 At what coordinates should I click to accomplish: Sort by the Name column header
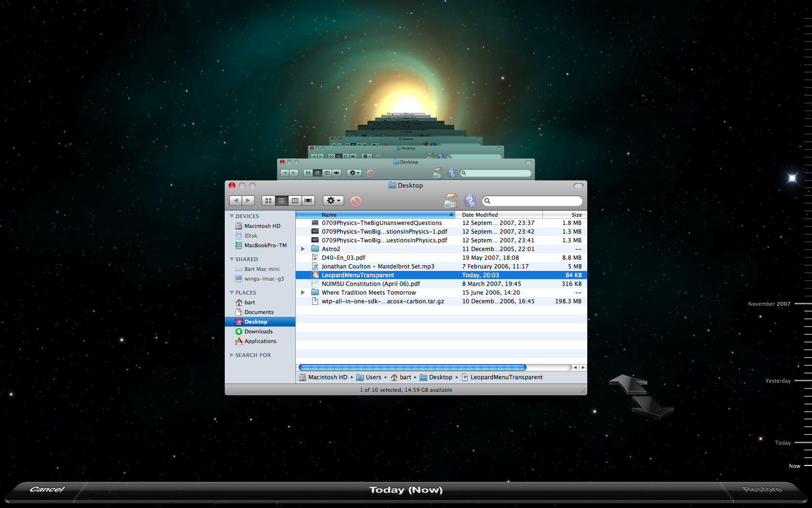click(x=376, y=215)
